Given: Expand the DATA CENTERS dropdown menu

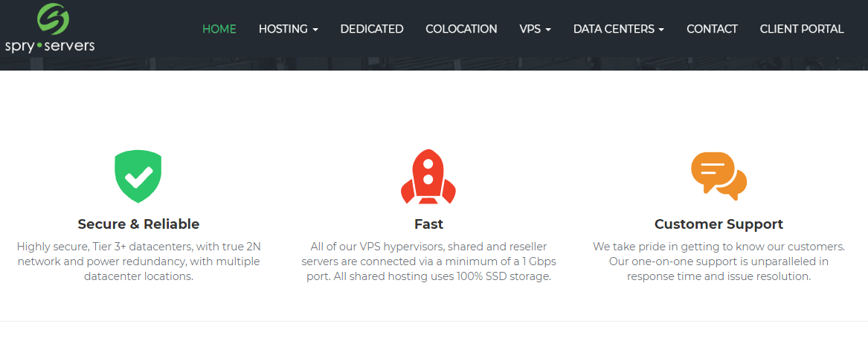Looking at the screenshot, I should 618,29.
